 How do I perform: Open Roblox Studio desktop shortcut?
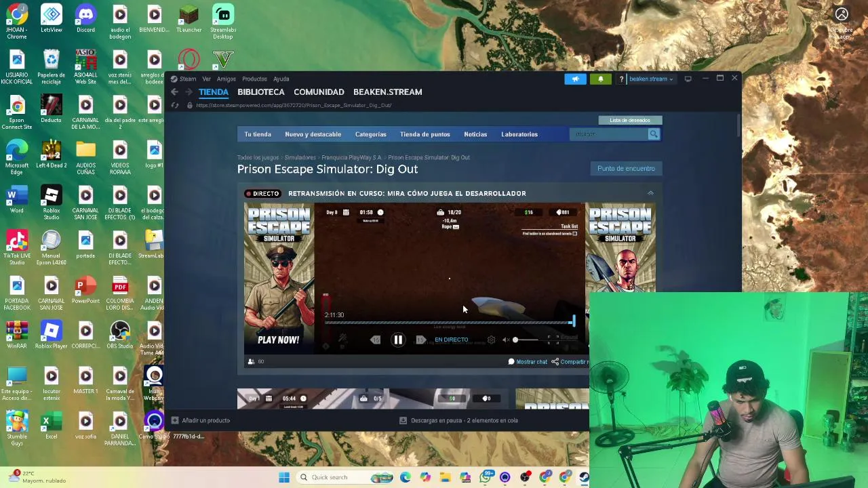(52, 203)
